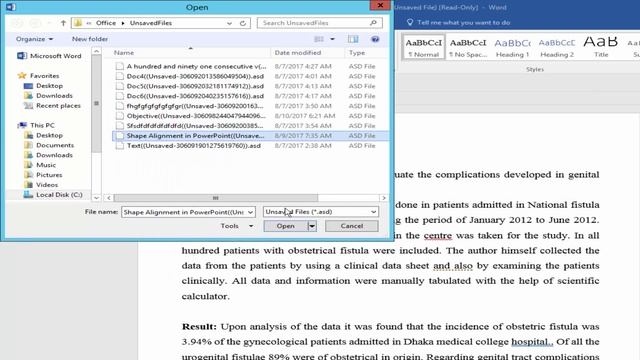Click the UnsavedFiles breadcrumb segment
The height and width of the screenshot is (360, 640).
coord(151,23)
